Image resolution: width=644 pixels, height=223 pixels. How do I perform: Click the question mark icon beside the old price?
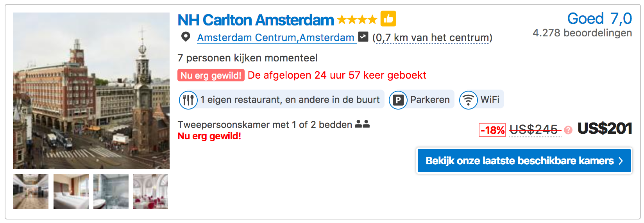pyautogui.click(x=568, y=130)
